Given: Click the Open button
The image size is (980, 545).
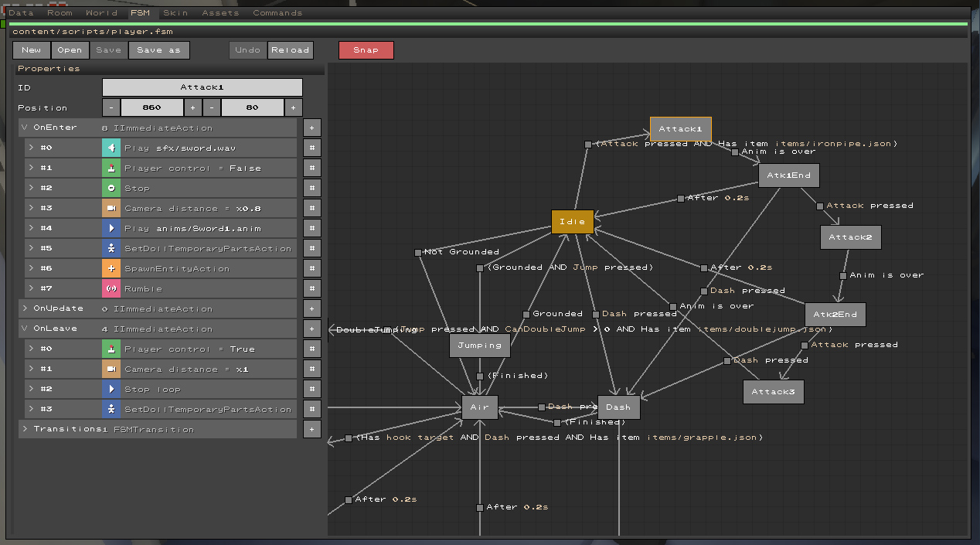Looking at the screenshot, I should [70, 50].
